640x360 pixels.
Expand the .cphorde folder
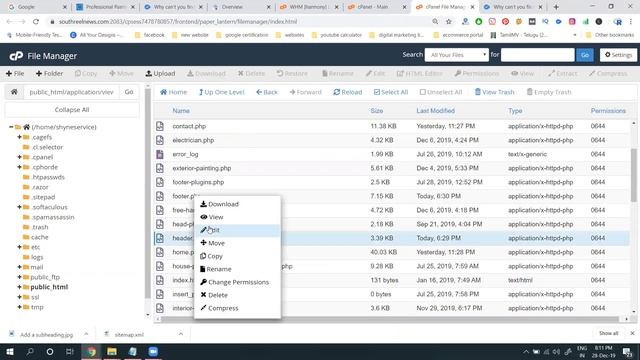click(x=19, y=167)
